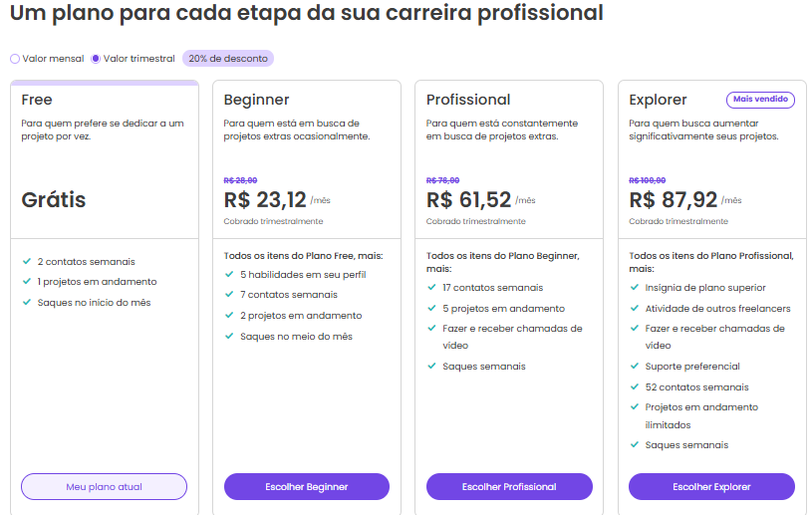
Task: Click checkmark beside Saques no meio do mês
Action: pyautogui.click(x=229, y=337)
